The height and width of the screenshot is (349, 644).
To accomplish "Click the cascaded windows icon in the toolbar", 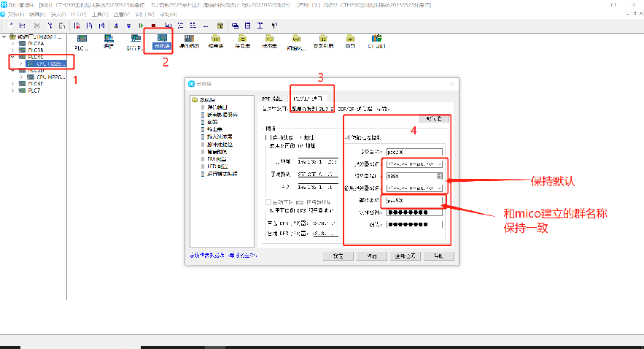I will [x=235, y=26].
